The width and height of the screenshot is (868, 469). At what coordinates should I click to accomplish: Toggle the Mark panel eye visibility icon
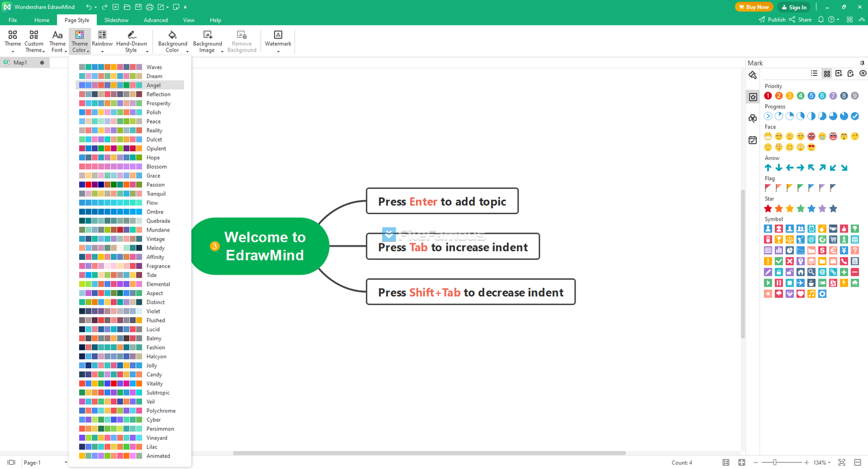tap(863, 73)
